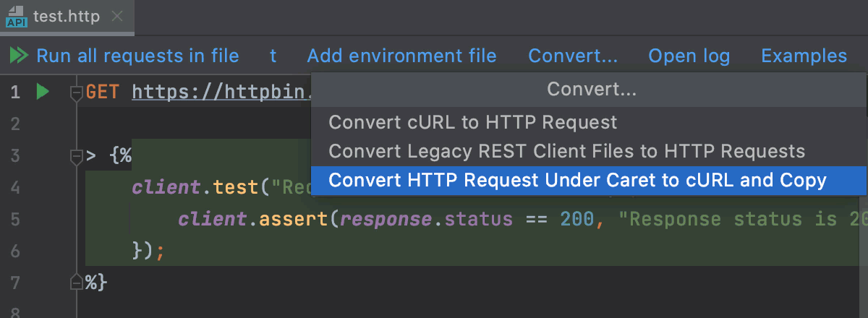The image size is (868, 318).
Task: Click the Add environment file link
Action: coord(401,56)
